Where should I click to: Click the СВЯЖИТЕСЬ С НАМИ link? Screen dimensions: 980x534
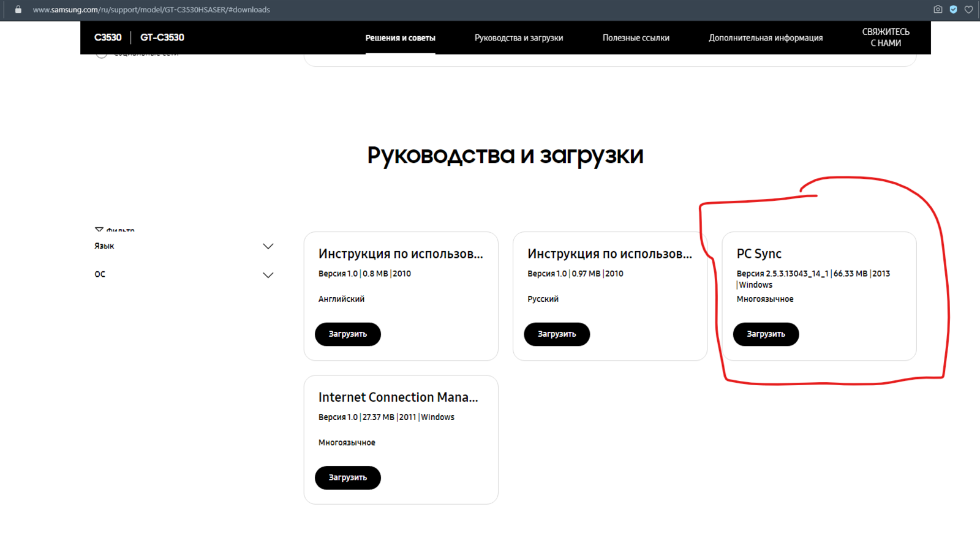coord(886,37)
